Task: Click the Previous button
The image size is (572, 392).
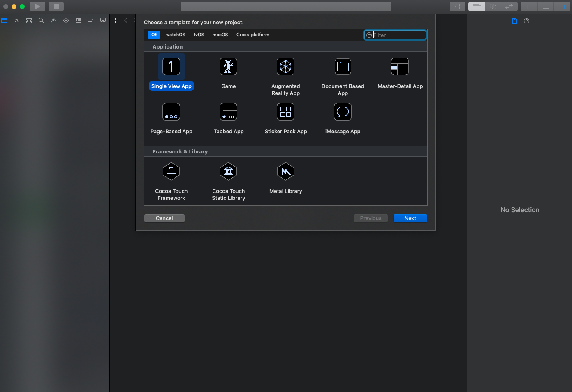Action: pyautogui.click(x=371, y=218)
